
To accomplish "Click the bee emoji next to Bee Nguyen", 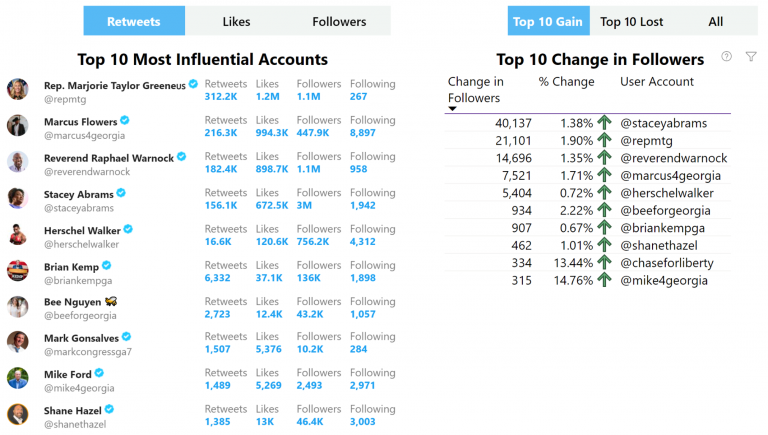I will tap(111, 301).
